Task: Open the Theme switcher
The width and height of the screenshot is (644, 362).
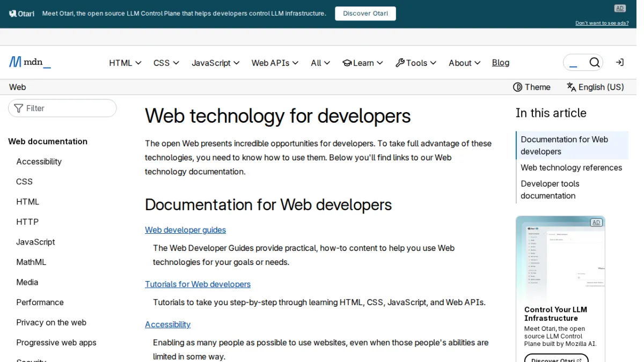Action: [532, 87]
